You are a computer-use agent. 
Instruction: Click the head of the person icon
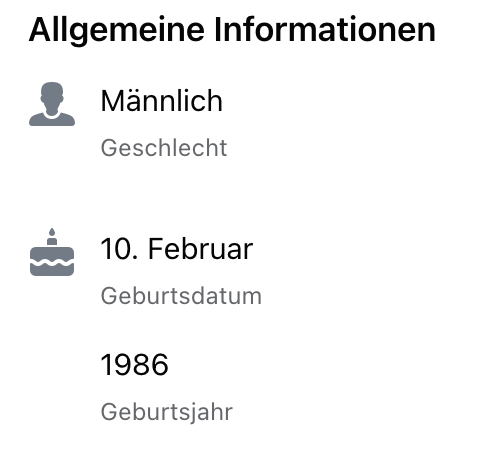[52, 97]
